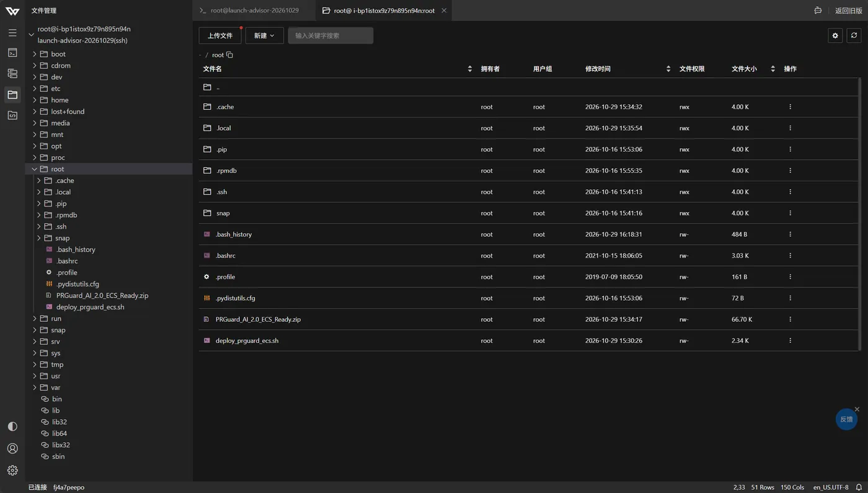Open the 新建 dropdown
Image resolution: width=868 pixels, height=493 pixels.
(x=264, y=35)
